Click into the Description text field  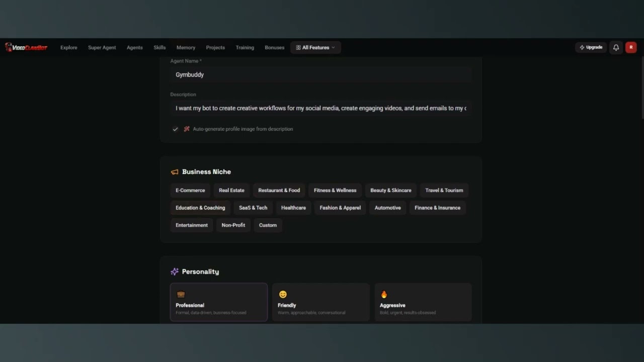pos(321,108)
